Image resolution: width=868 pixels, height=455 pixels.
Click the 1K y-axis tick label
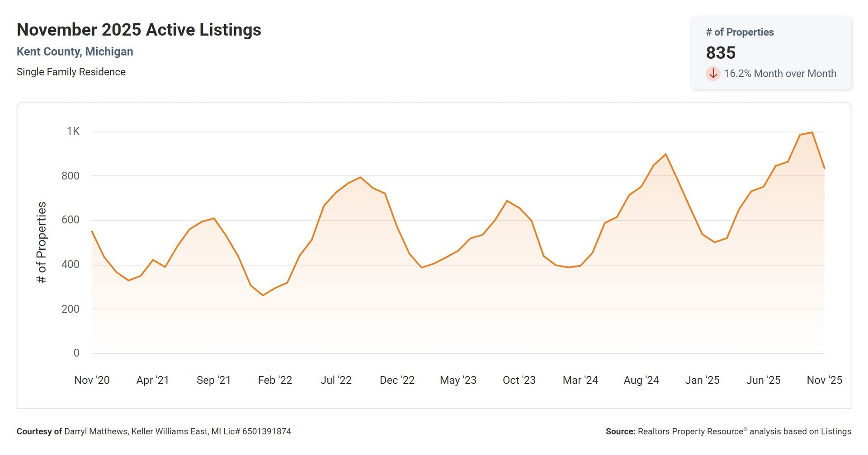(73, 131)
